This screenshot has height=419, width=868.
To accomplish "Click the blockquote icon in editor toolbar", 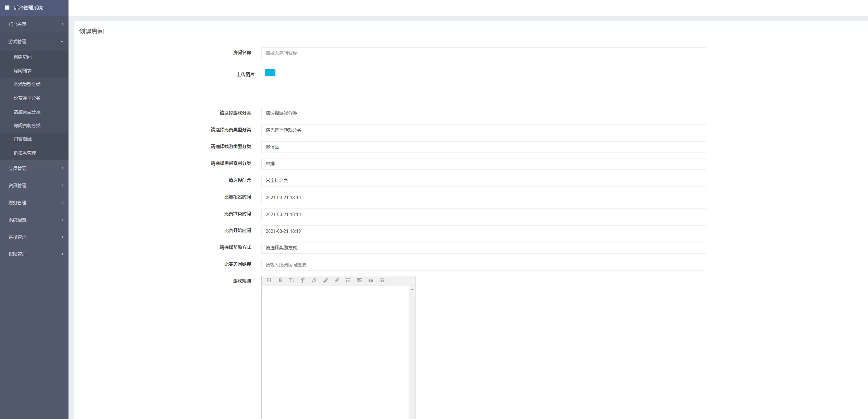I will [x=371, y=280].
